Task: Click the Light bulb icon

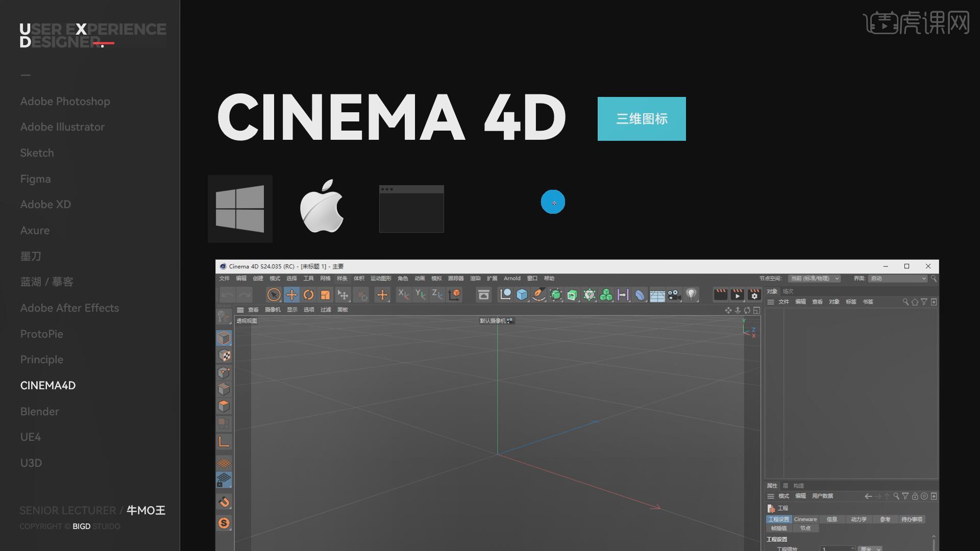Action: click(x=691, y=295)
